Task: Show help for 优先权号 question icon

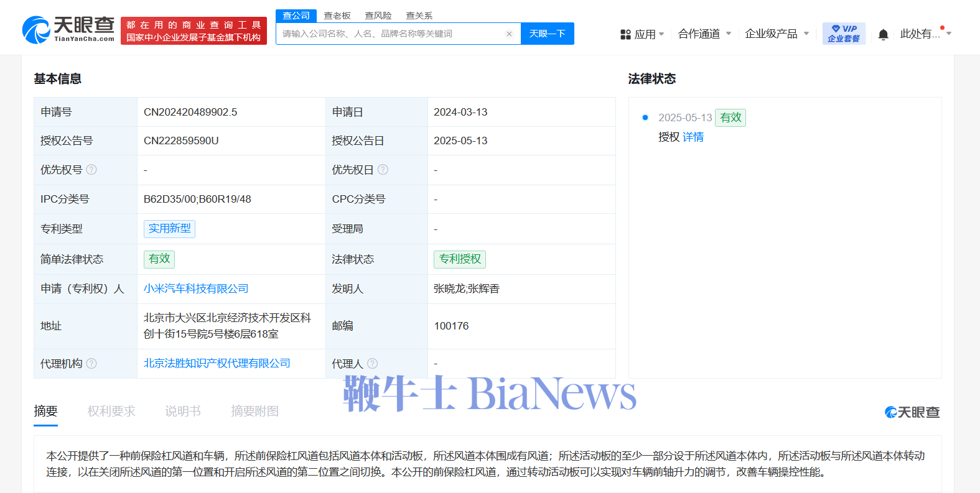Action: click(x=91, y=170)
